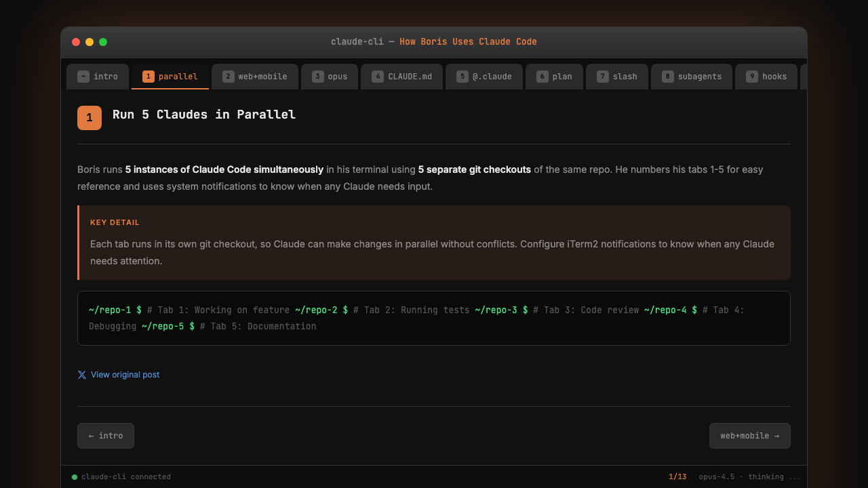Screen dimensions: 868x488
Task: Open the subagents tab
Action: pyautogui.click(x=692, y=77)
